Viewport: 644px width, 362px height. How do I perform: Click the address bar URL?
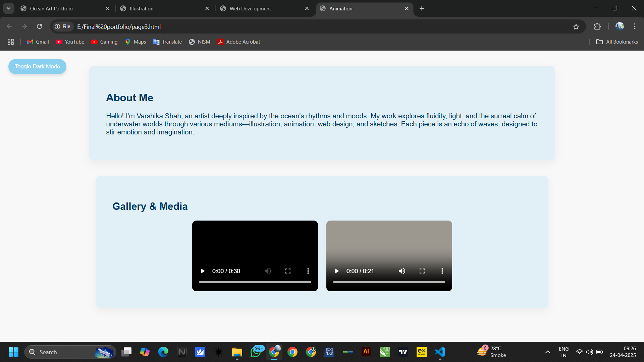pyautogui.click(x=119, y=26)
